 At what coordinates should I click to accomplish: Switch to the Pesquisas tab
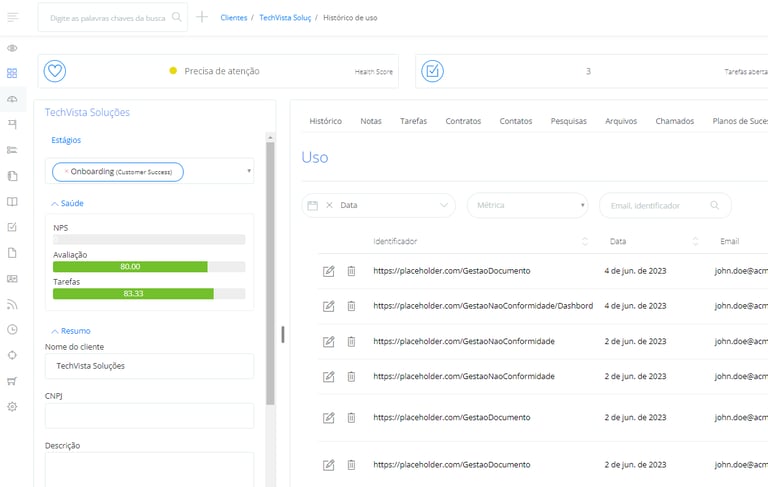tap(569, 121)
